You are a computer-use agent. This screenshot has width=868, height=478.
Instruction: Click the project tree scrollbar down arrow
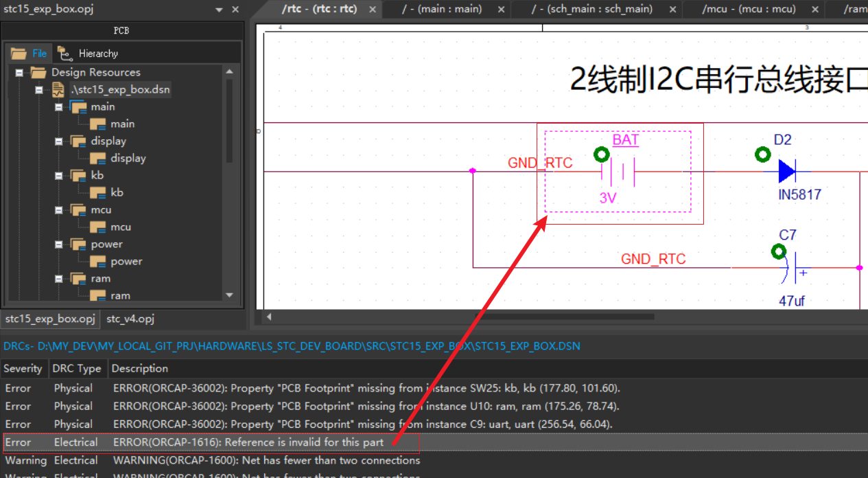(x=229, y=295)
